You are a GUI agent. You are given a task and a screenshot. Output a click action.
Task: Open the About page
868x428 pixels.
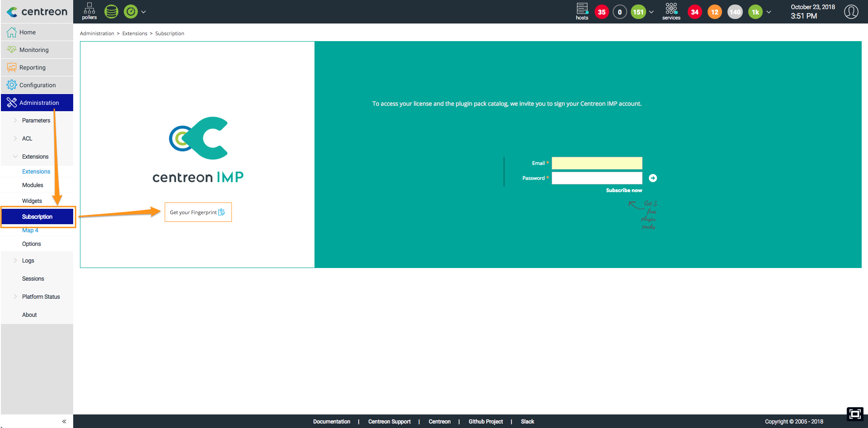(29, 315)
